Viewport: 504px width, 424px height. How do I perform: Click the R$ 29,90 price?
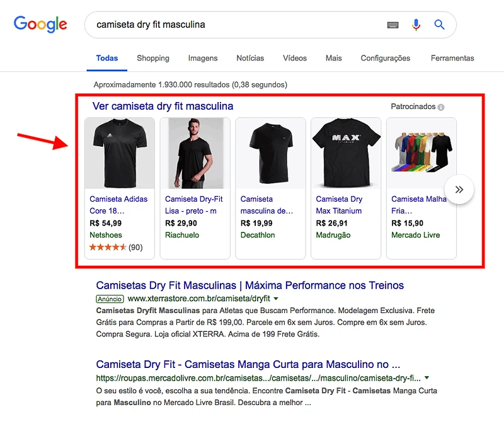[x=181, y=223]
